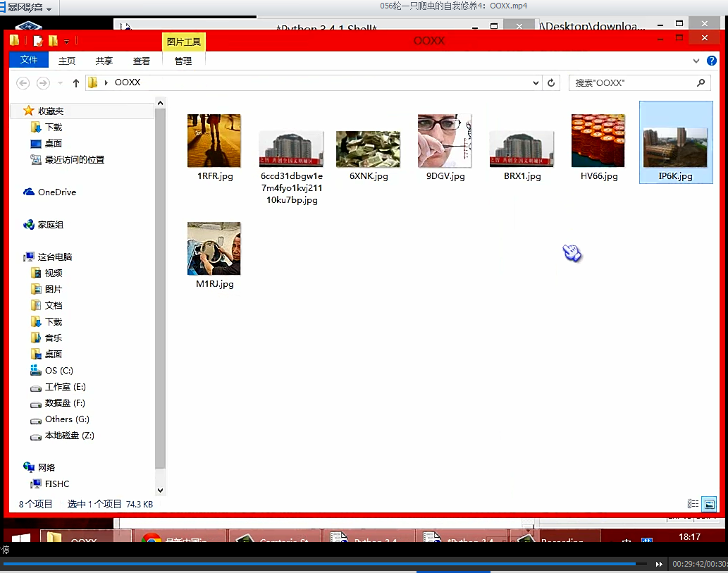Open address bar history dropdown
Viewport: 728px width, 573px height.
click(x=536, y=83)
